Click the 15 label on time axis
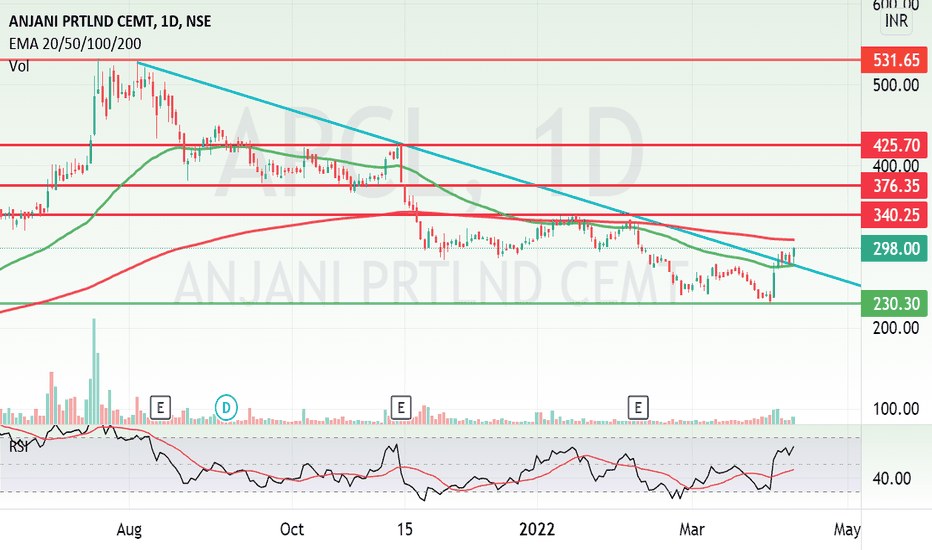The image size is (932, 550). (x=405, y=529)
